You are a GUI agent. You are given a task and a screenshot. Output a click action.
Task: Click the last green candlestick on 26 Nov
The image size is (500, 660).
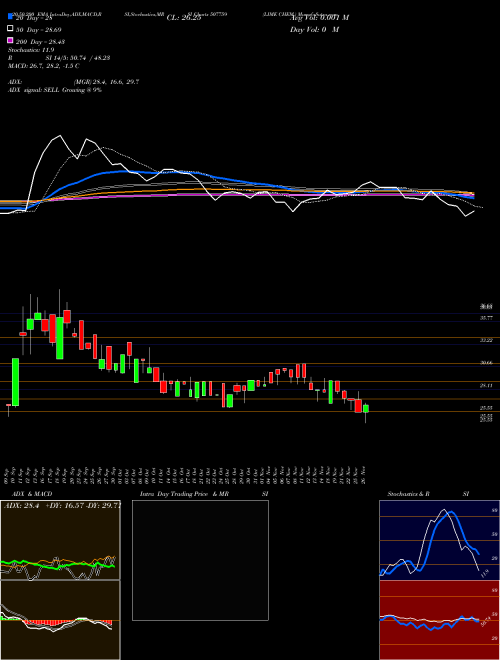(x=366, y=408)
